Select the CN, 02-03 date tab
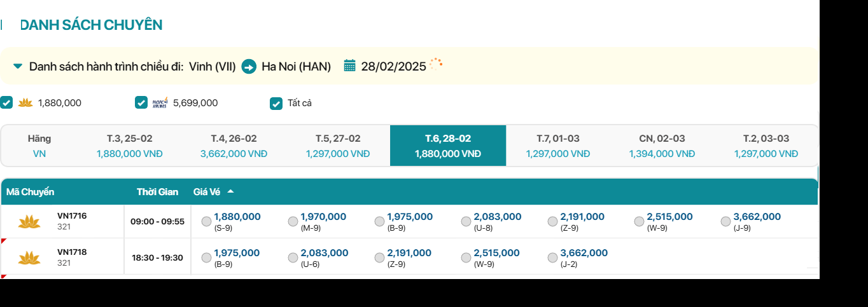This screenshot has width=868, height=307. (662, 146)
